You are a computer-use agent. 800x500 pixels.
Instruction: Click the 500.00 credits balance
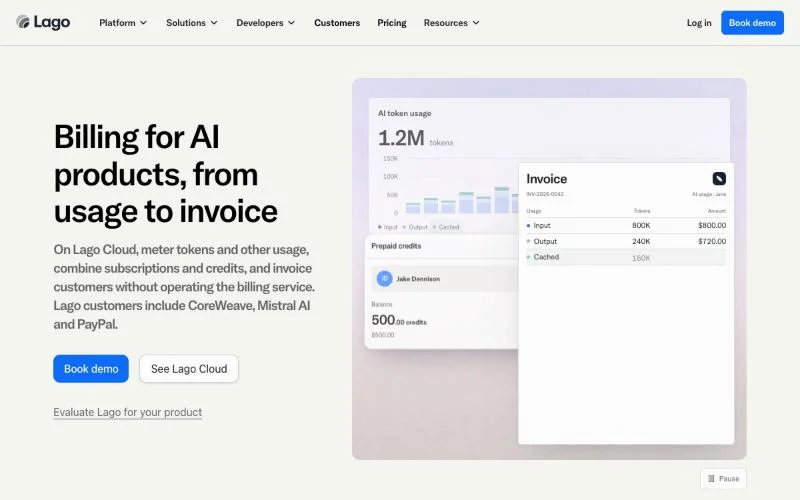point(399,320)
